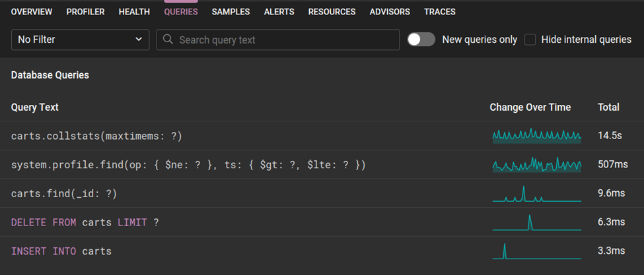Open the Profiler tab
This screenshot has width=644, height=275.
coord(85,12)
